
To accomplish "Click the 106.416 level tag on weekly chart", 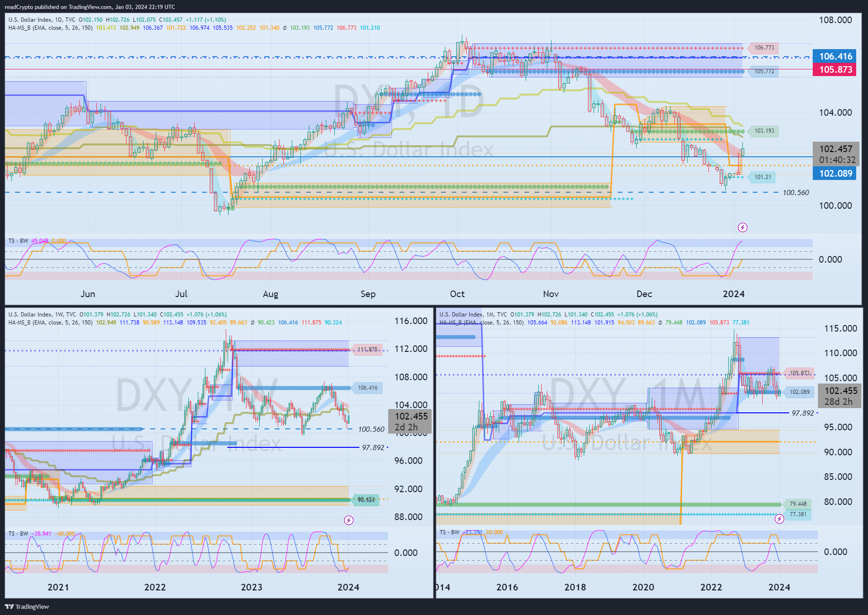I will point(367,388).
